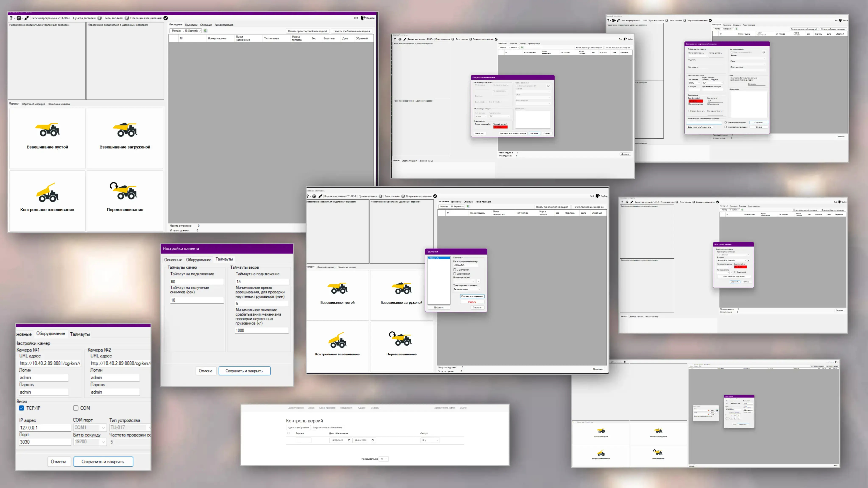The width and height of the screenshot is (868, 488).
Task: Click the Excel export icon in largest window
Action: [x=205, y=31]
